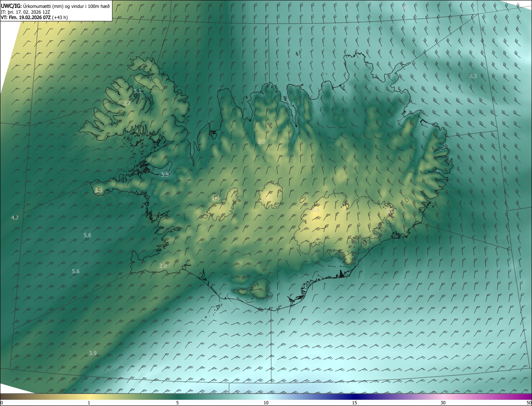Click the '1' tick on the color scale
The width and height of the screenshot is (532, 406).
click(89, 403)
